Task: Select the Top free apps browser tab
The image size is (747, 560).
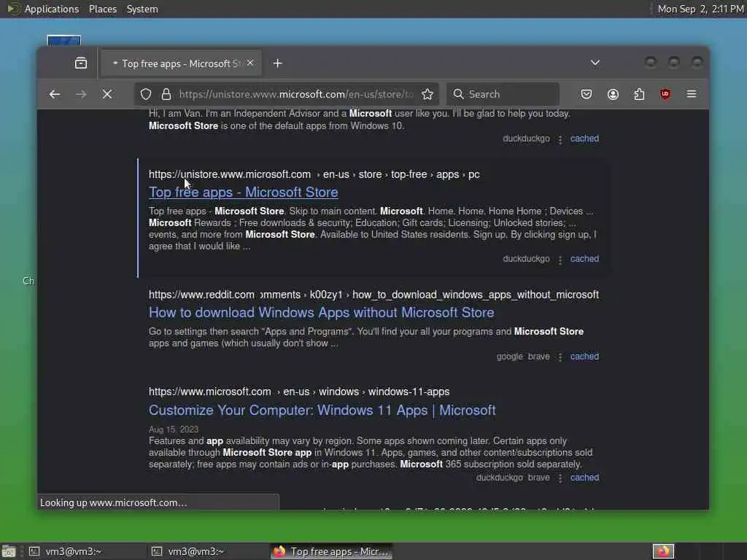Action: (181, 63)
